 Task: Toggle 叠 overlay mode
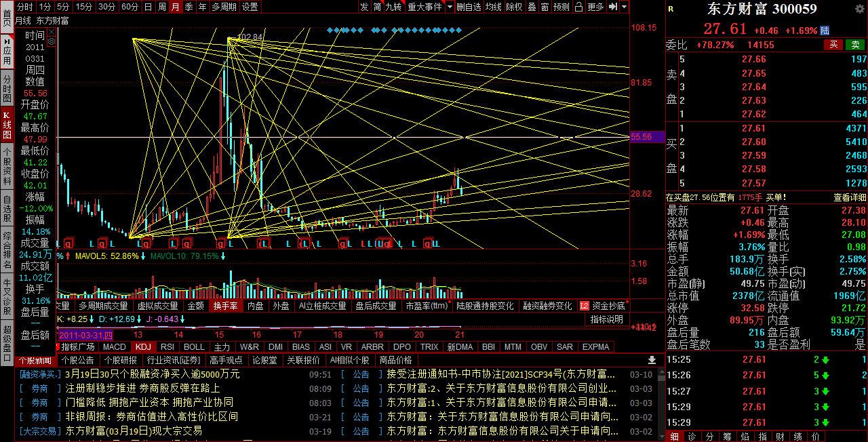click(x=532, y=7)
